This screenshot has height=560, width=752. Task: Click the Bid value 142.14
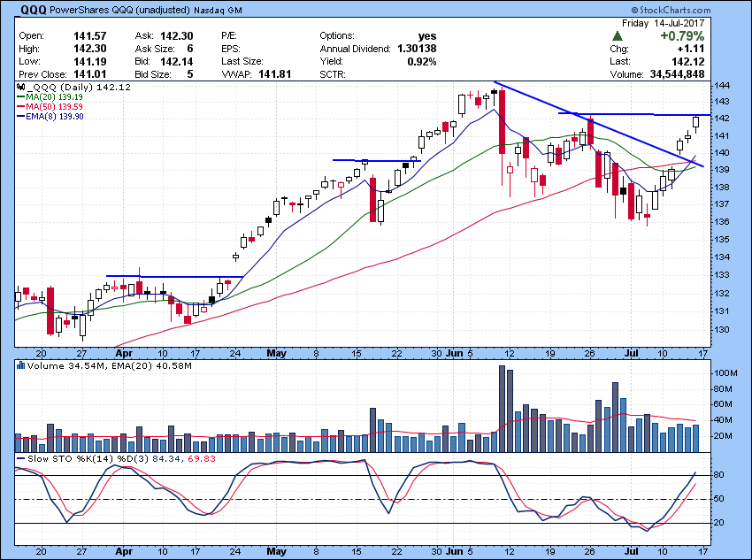coord(176,61)
